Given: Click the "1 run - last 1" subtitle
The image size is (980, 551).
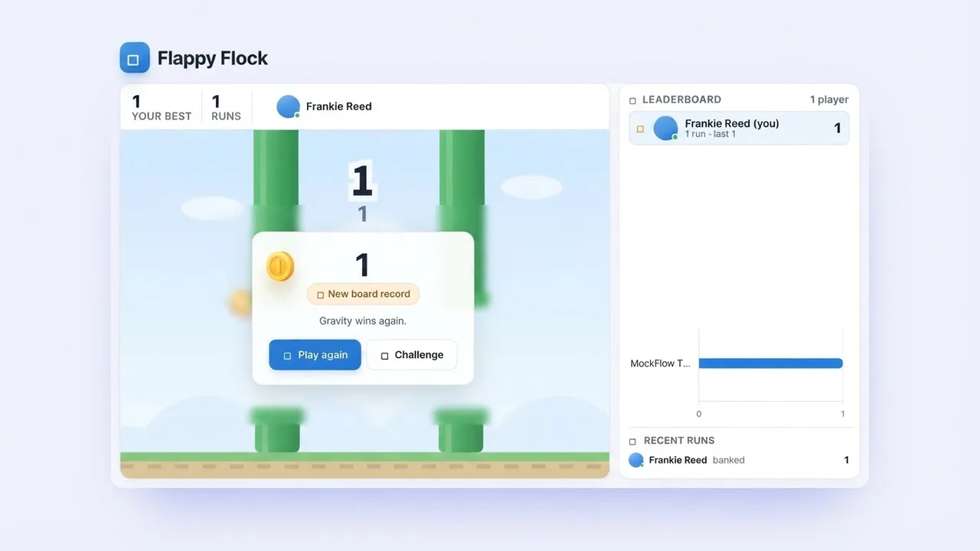Looking at the screenshot, I should [710, 134].
